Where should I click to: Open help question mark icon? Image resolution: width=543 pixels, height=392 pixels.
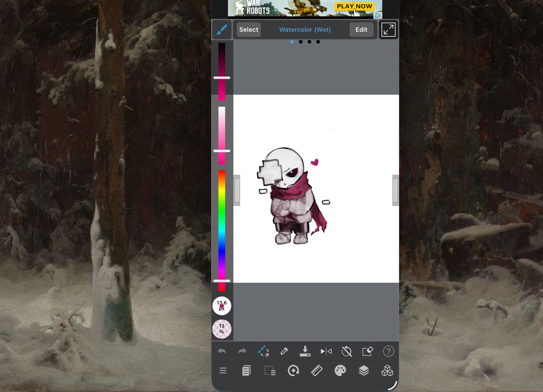pos(388,351)
